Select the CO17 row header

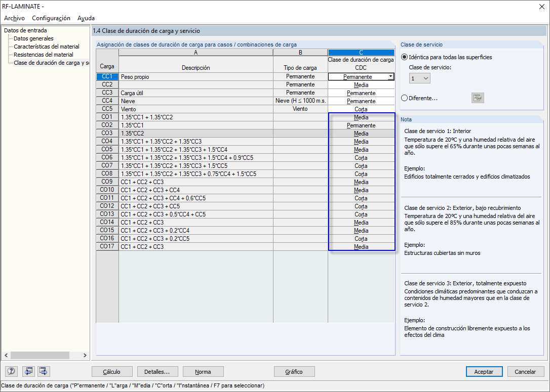pyautogui.click(x=107, y=246)
